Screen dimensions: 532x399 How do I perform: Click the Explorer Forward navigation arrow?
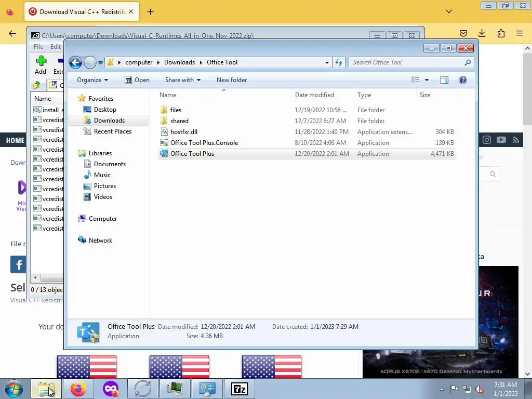[90, 62]
